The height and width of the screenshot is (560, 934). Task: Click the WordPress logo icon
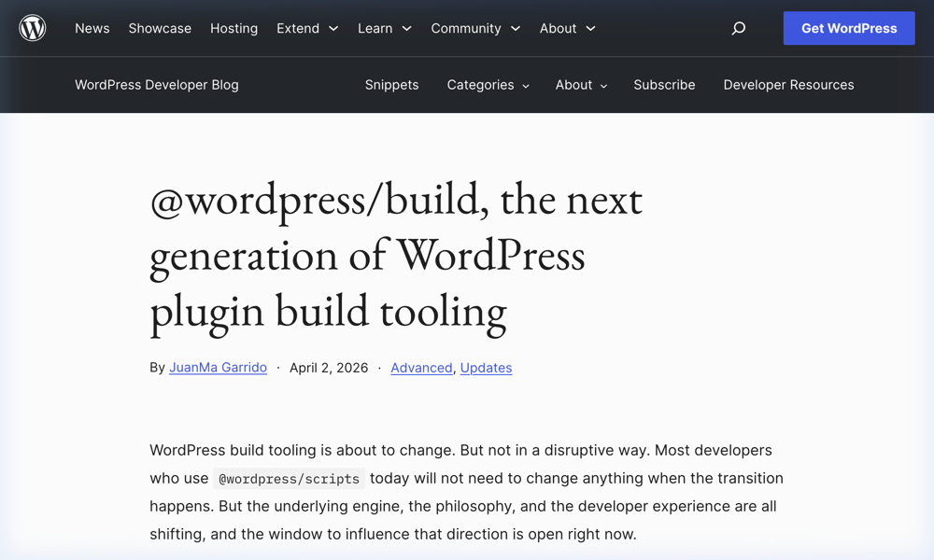pyautogui.click(x=33, y=28)
